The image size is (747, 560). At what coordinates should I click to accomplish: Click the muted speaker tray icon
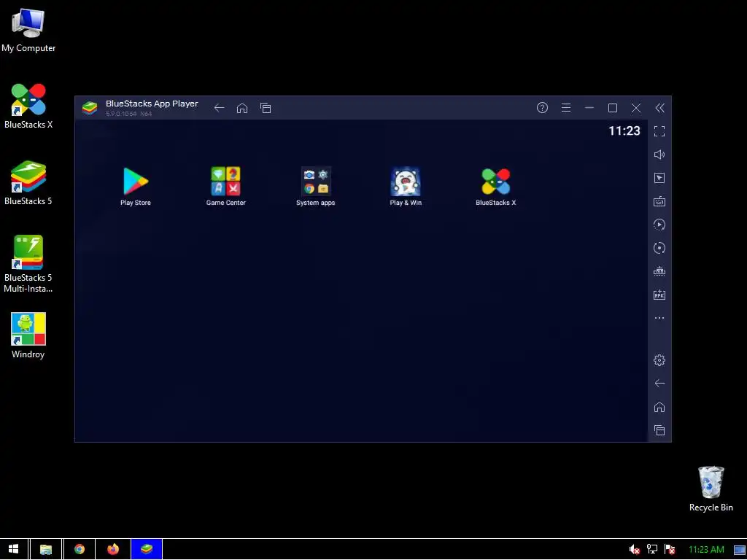(634, 550)
